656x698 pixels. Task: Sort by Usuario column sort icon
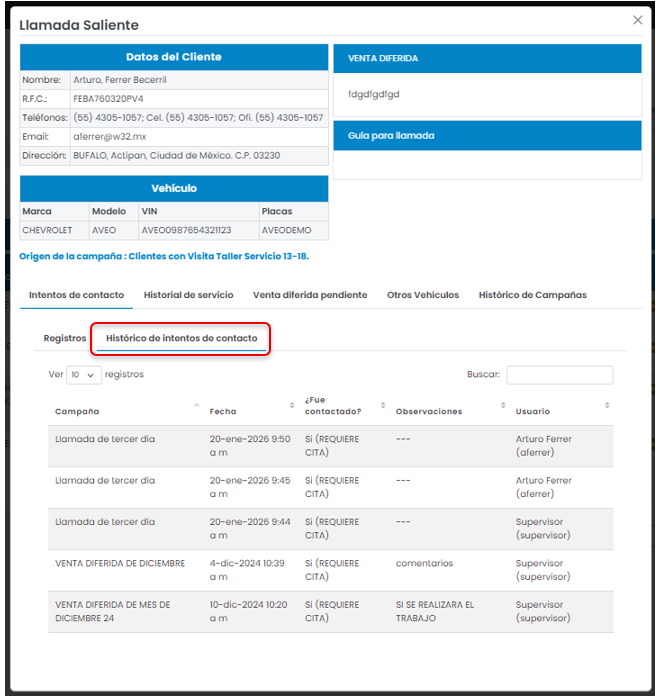click(607, 405)
